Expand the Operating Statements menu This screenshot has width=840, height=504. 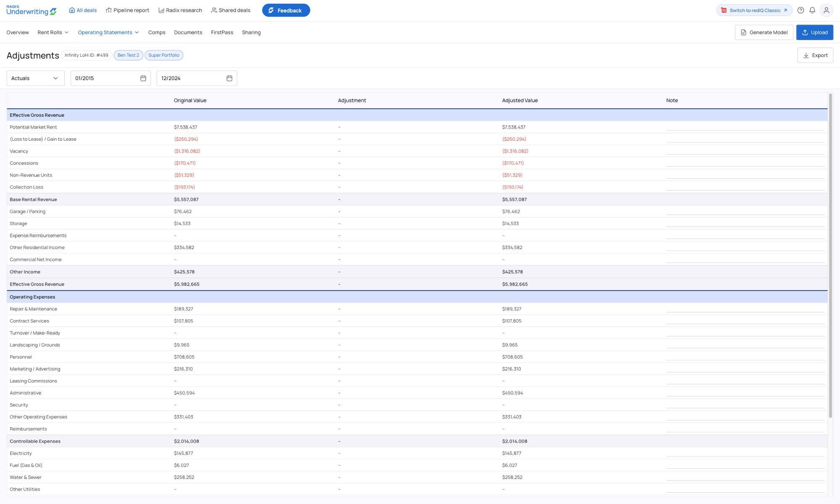[x=108, y=33]
